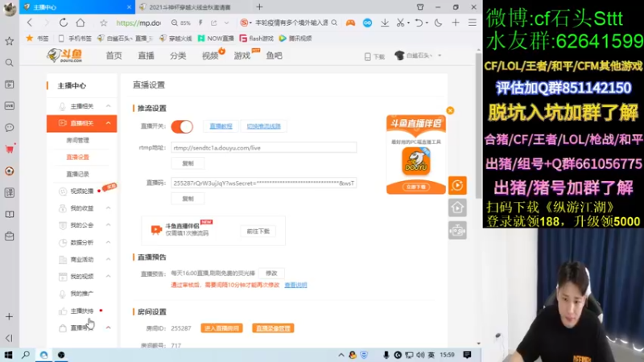Click the sidebar shopping cart icon
Image resolution: width=644 pixels, height=362 pixels.
[x=9, y=149]
